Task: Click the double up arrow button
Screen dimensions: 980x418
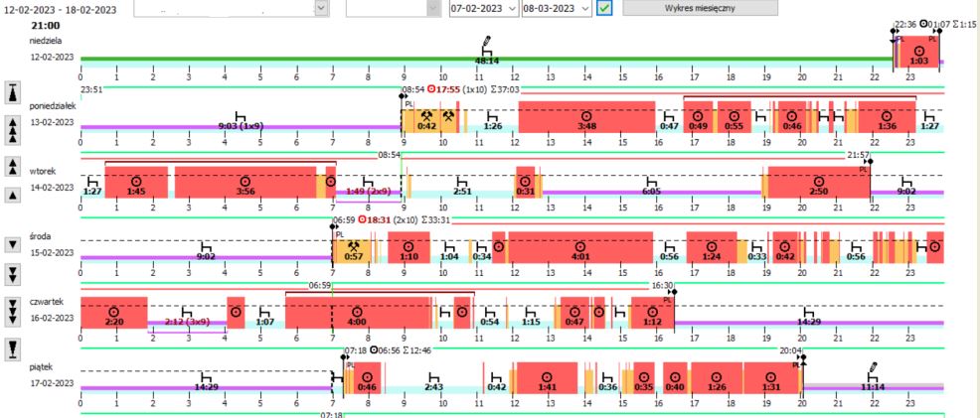Action: 12,166
